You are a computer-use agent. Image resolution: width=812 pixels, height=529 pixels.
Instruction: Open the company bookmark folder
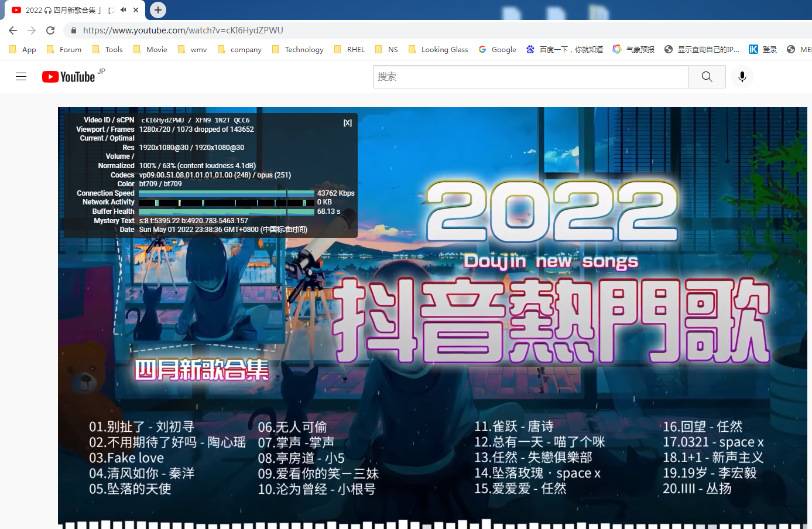tap(239, 50)
